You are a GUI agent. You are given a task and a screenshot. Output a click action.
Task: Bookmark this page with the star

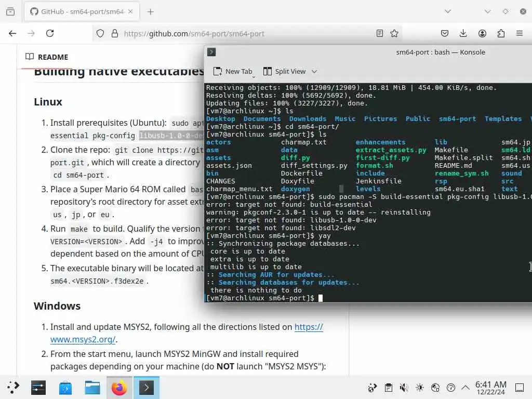coord(394,33)
